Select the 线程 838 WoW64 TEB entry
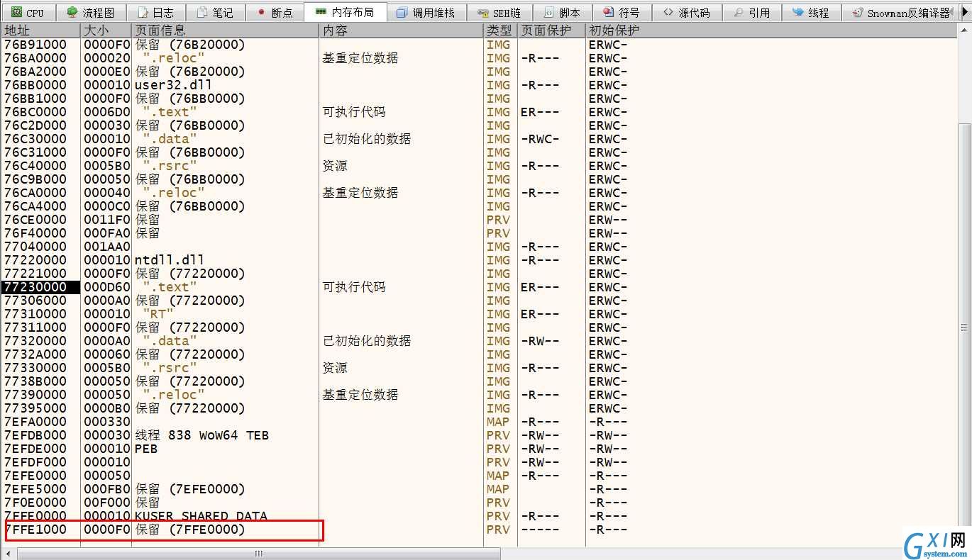The image size is (972, 560). [x=201, y=435]
